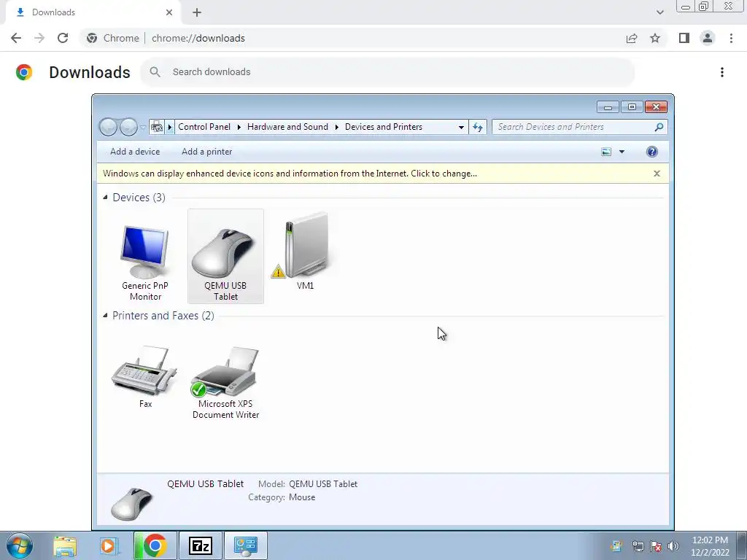Click the network tray icon
747x560 pixels.
pos(638,546)
